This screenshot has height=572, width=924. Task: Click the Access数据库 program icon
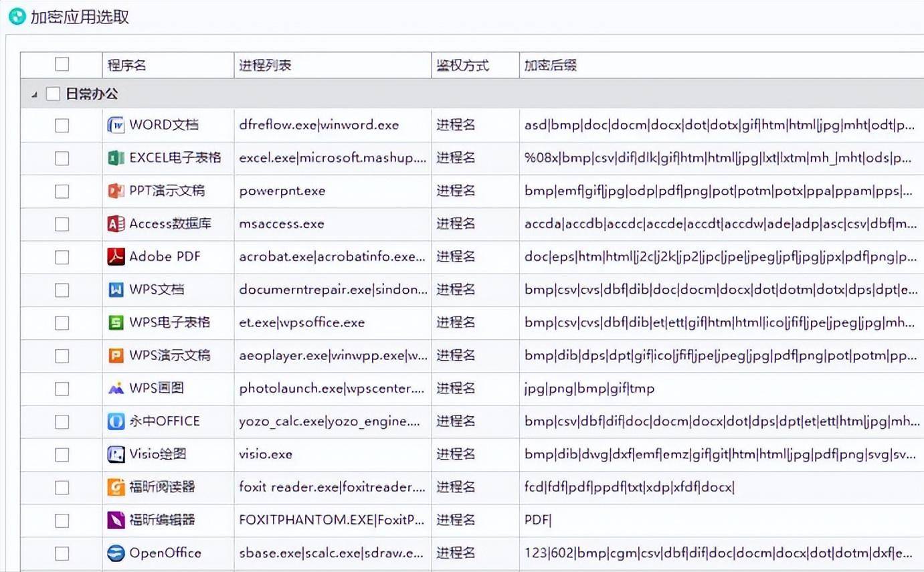point(116,223)
